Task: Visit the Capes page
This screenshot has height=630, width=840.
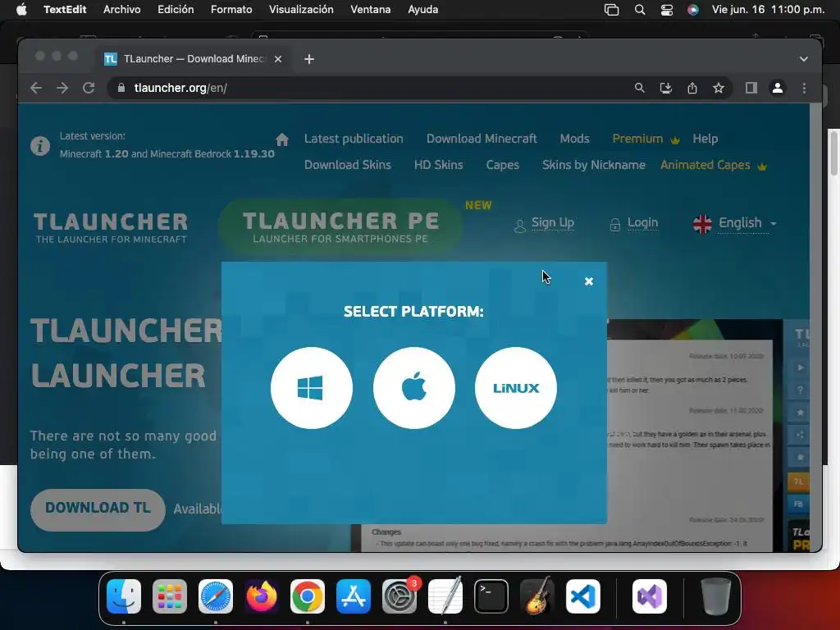Action: (503, 165)
